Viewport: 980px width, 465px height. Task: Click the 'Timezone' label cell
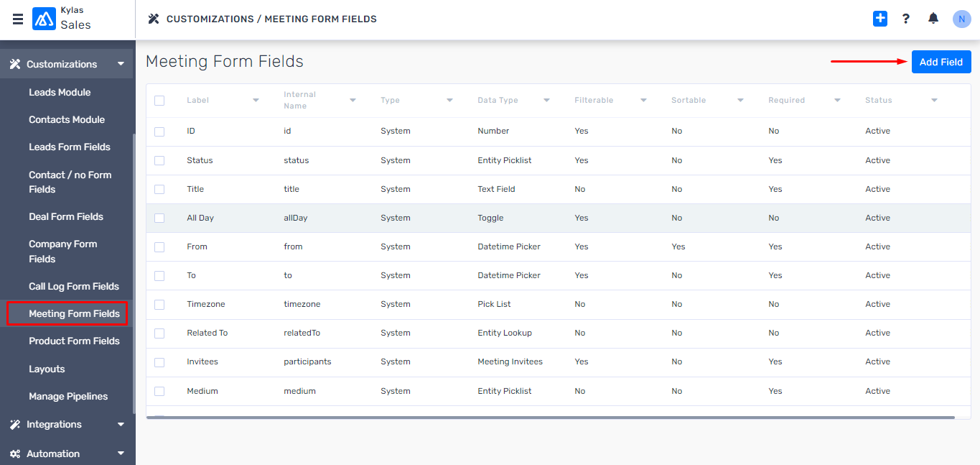[x=206, y=304]
